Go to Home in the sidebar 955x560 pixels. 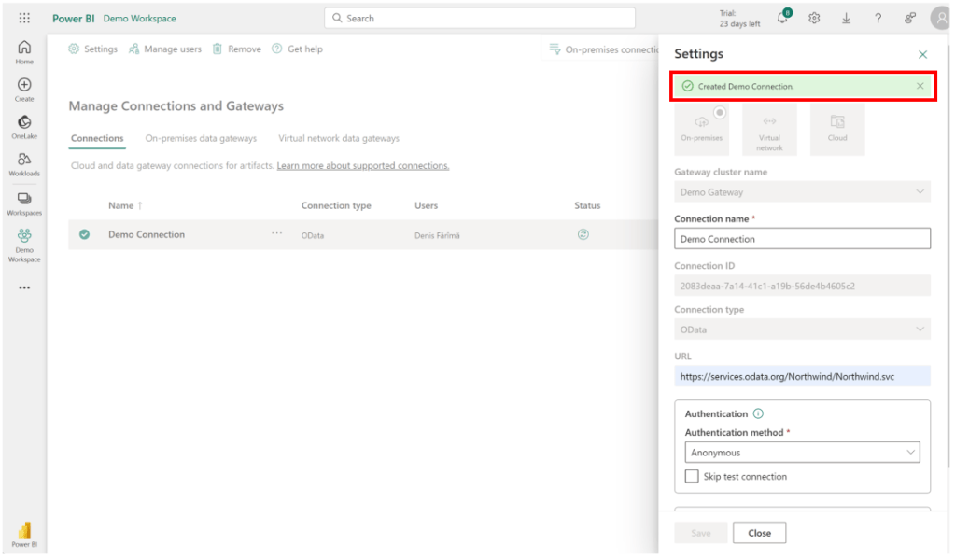click(x=24, y=52)
